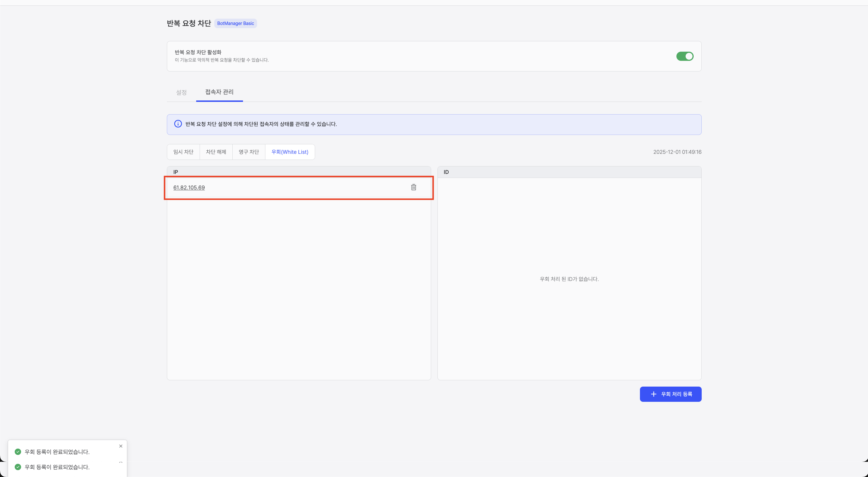Click the IP column header
This screenshot has width=868, height=477.
point(175,172)
